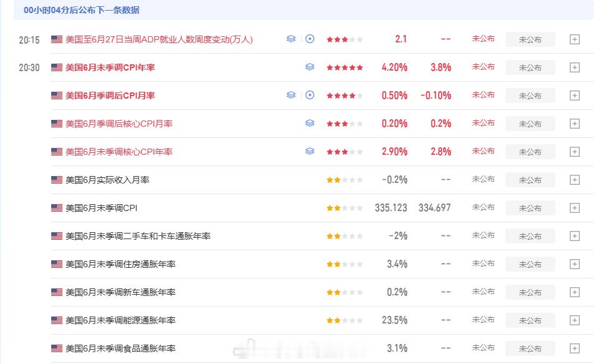Open 美国6月未季调食品通胀年率 link
The width and height of the screenshot is (606, 364).
tap(121, 348)
